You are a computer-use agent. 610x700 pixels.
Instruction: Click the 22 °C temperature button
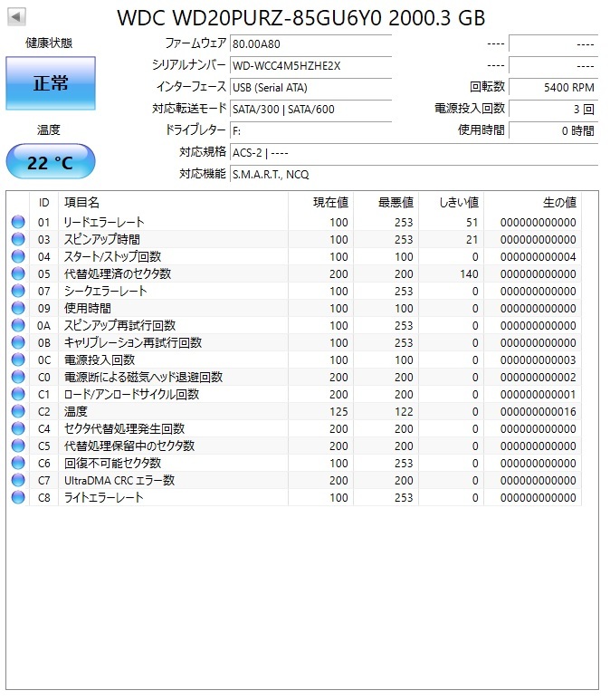[x=51, y=161]
